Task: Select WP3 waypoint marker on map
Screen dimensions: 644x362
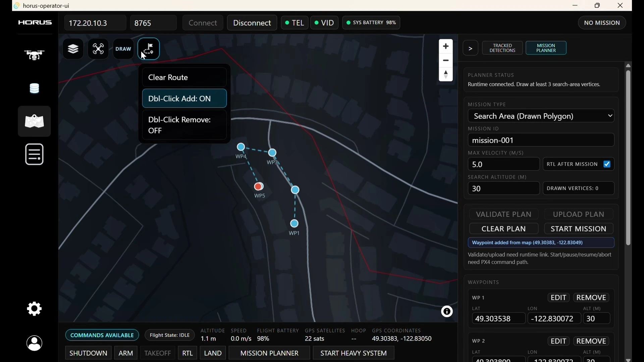Action: [x=272, y=153]
